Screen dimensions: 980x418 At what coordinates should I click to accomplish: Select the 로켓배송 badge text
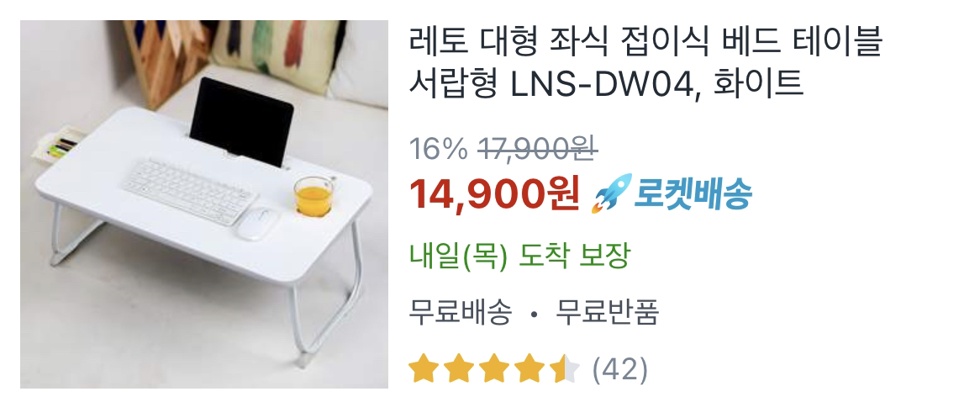[693, 194]
